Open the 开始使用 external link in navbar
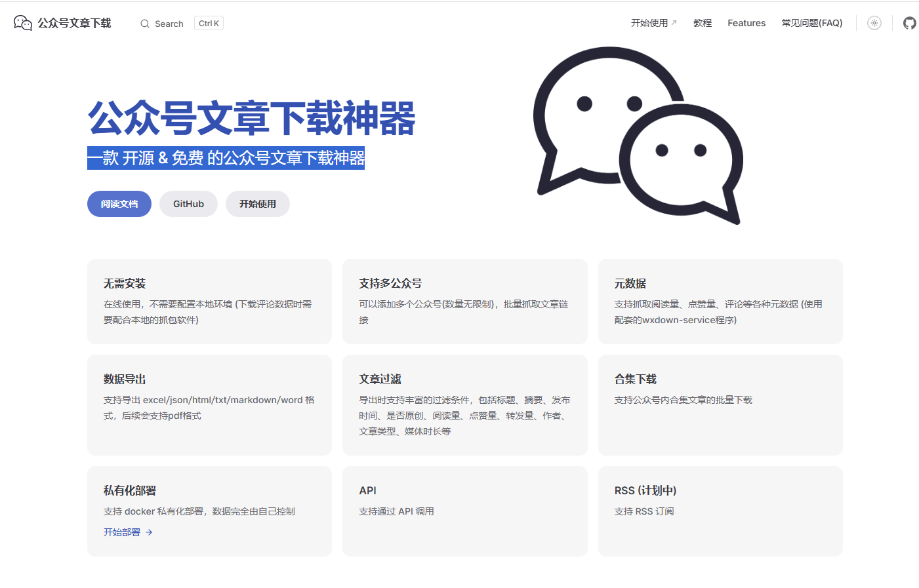Screen dimensions: 919x588 pyautogui.click(x=653, y=23)
